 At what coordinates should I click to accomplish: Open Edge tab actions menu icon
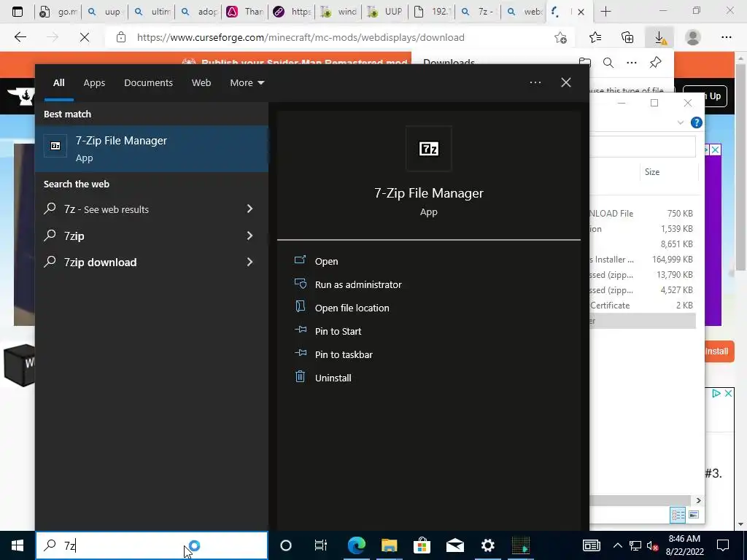(x=18, y=12)
